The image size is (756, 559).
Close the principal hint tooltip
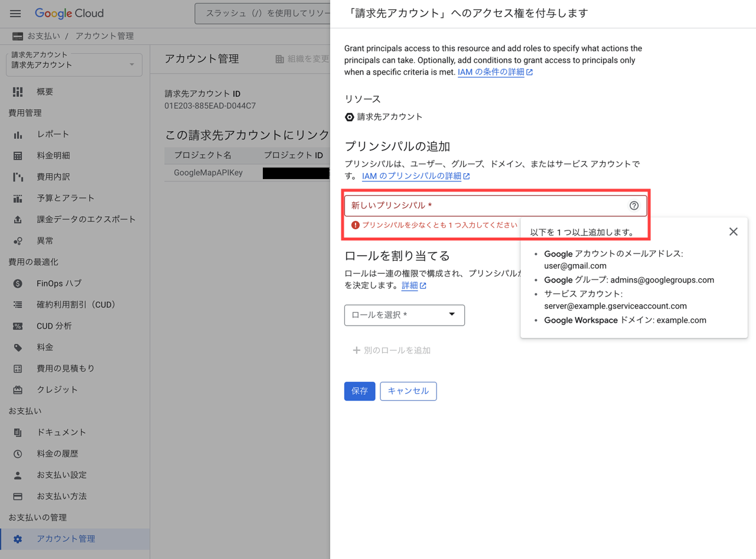[733, 232]
